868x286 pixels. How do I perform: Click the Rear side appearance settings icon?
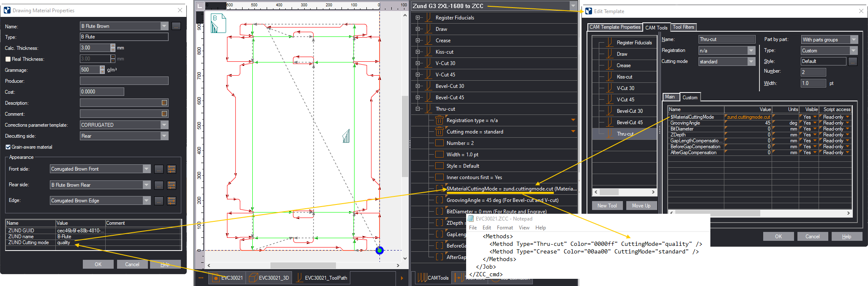coord(172,185)
